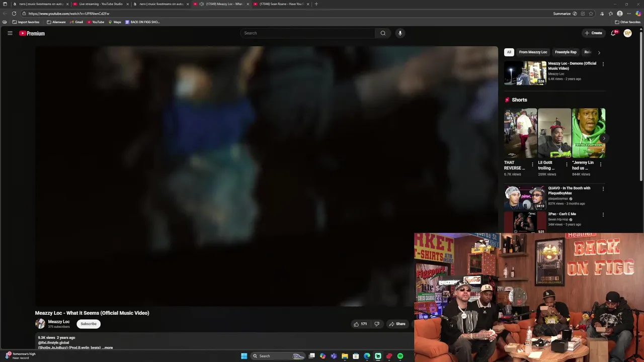The width and height of the screenshot is (644, 362).
Task: Open options for QUAVO In The Booth video
Action: tap(603, 189)
